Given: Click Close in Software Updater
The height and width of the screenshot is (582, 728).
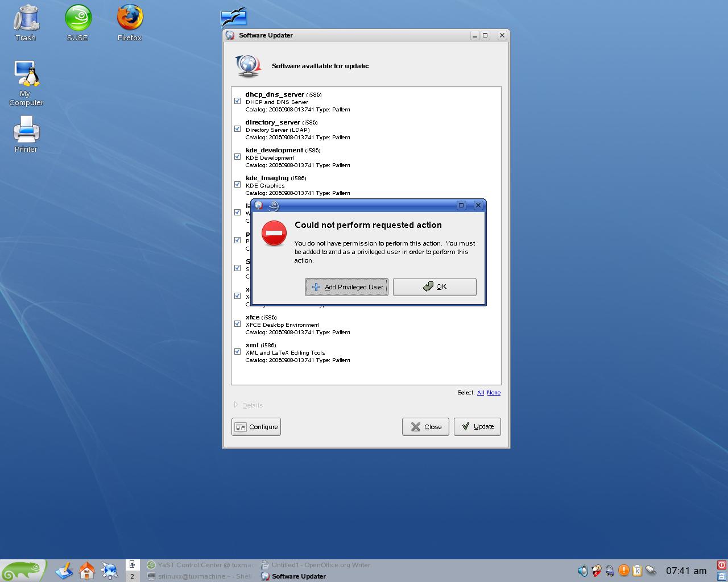Looking at the screenshot, I should point(425,427).
